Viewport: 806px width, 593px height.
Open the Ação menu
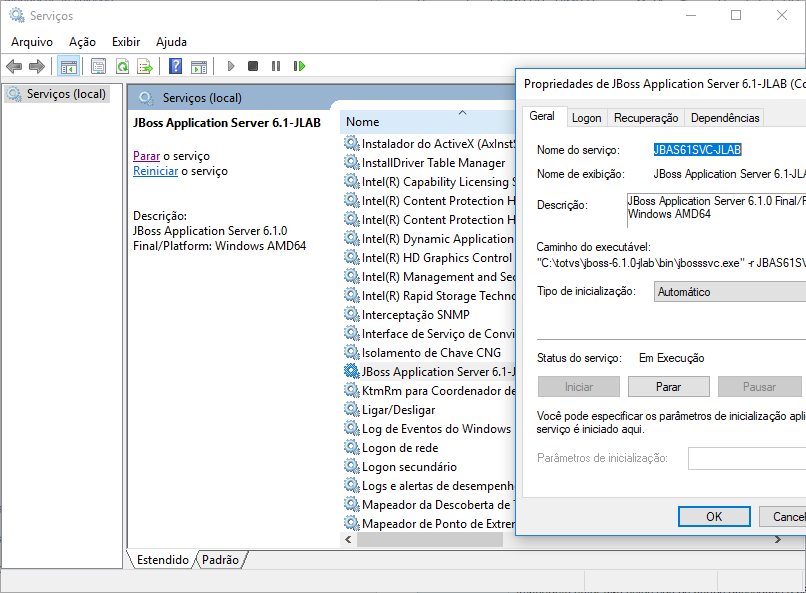[x=82, y=42]
